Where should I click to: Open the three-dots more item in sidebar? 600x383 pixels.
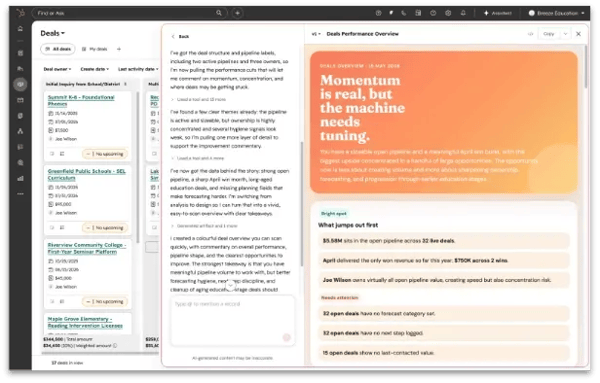click(x=20, y=194)
